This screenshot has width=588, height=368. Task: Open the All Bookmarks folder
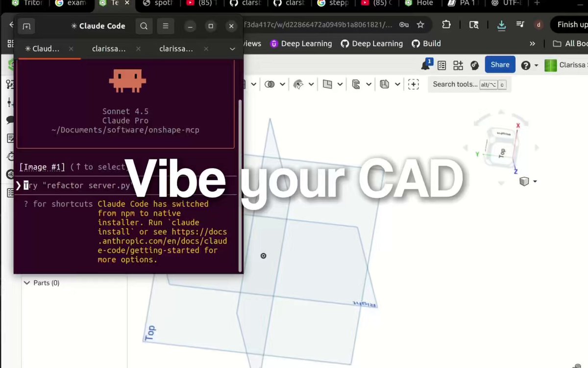click(570, 44)
